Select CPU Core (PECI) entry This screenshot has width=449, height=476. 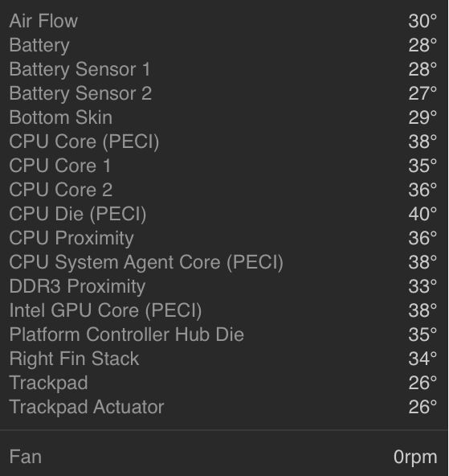click(223, 142)
